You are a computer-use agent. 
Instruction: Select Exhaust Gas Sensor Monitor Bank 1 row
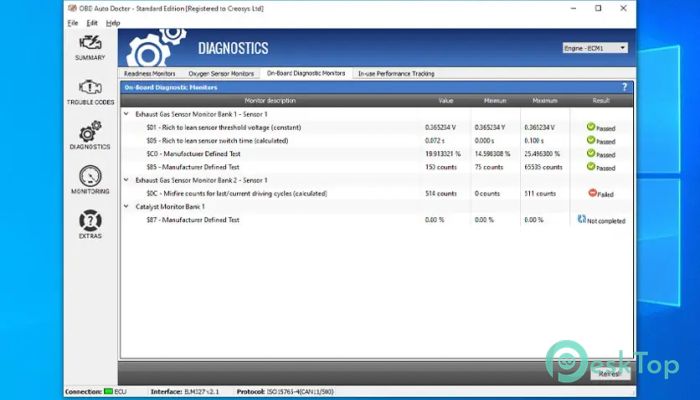pos(377,114)
